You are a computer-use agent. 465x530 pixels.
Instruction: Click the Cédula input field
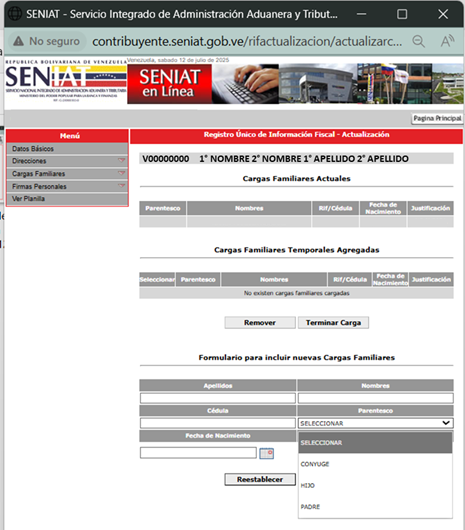pyautogui.click(x=218, y=423)
